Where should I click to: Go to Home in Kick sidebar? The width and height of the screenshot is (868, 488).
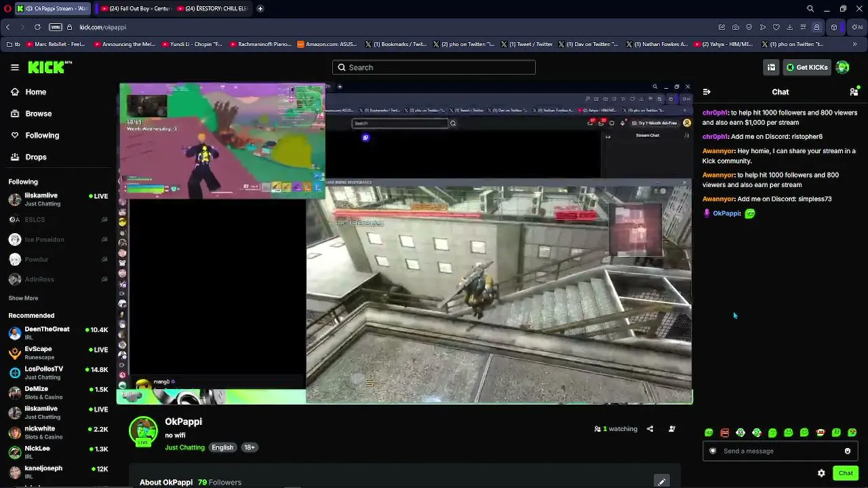[x=59, y=92]
